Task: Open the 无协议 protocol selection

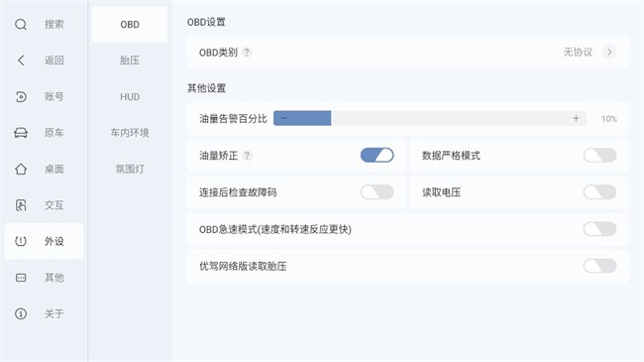Action: pos(578,53)
